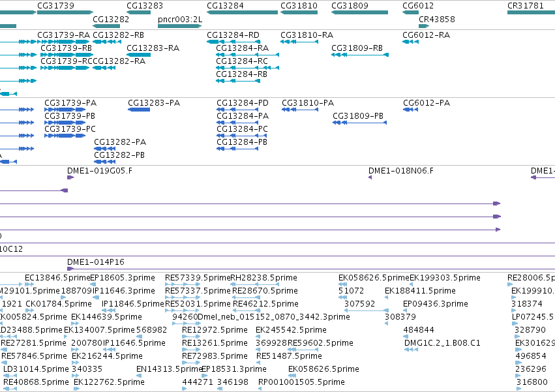The width and height of the screenshot is (555, 392).
Task: Select non-coding gene CR31781
Action: click(525, 6)
